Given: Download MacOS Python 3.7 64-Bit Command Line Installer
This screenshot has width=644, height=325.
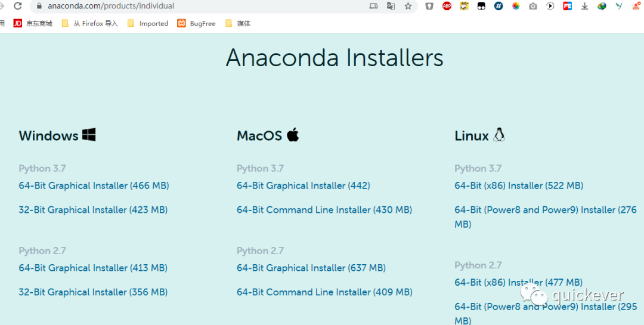Looking at the screenshot, I should (x=324, y=210).
